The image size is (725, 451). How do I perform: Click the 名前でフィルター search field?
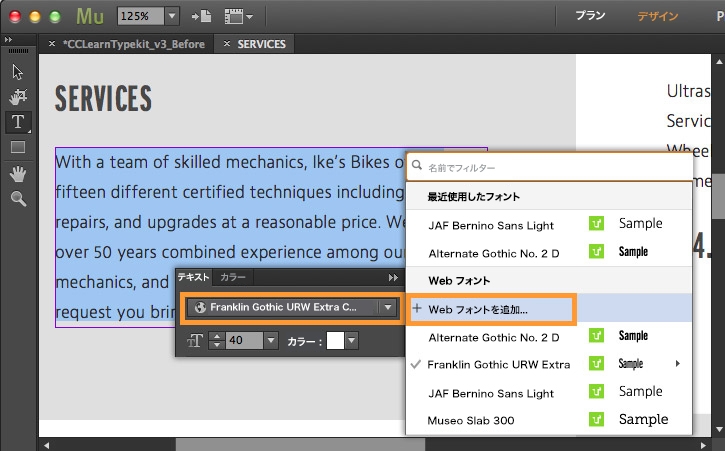[549, 167]
